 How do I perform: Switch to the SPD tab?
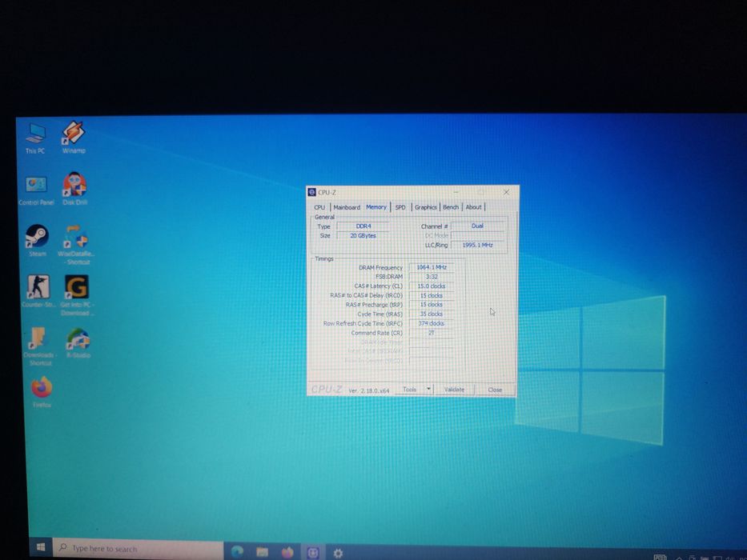tap(400, 207)
